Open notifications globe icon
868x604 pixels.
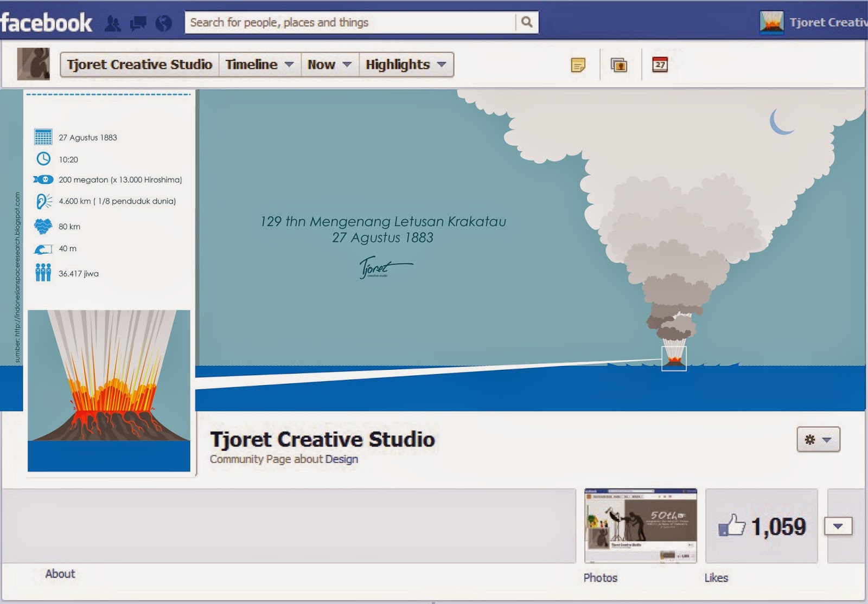pyautogui.click(x=163, y=23)
